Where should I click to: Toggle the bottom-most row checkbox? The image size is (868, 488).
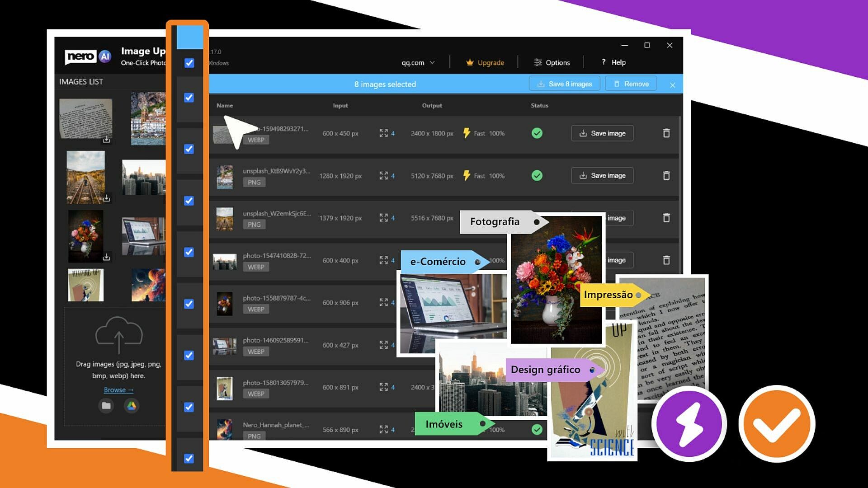[x=189, y=459]
